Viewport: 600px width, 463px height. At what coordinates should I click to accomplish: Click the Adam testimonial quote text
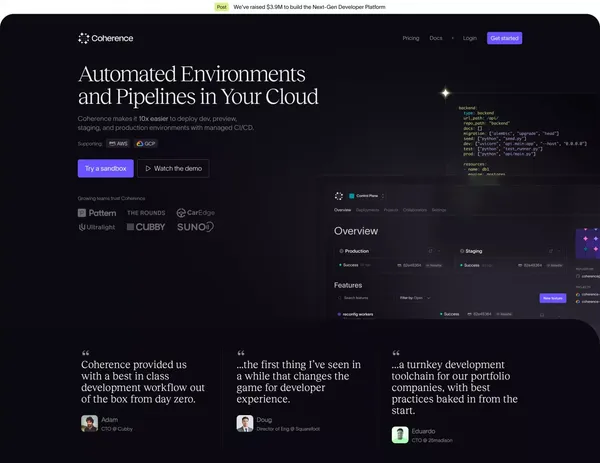click(x=143, y=381)
